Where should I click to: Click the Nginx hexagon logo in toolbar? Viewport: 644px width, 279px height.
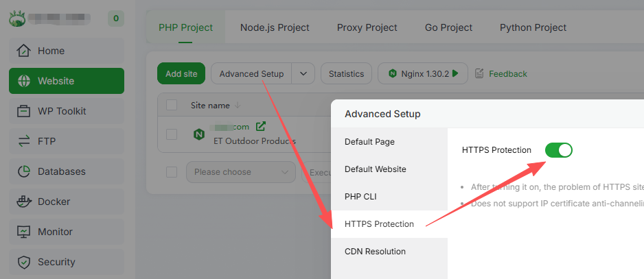pyautogui.click(x=393, y=74)
